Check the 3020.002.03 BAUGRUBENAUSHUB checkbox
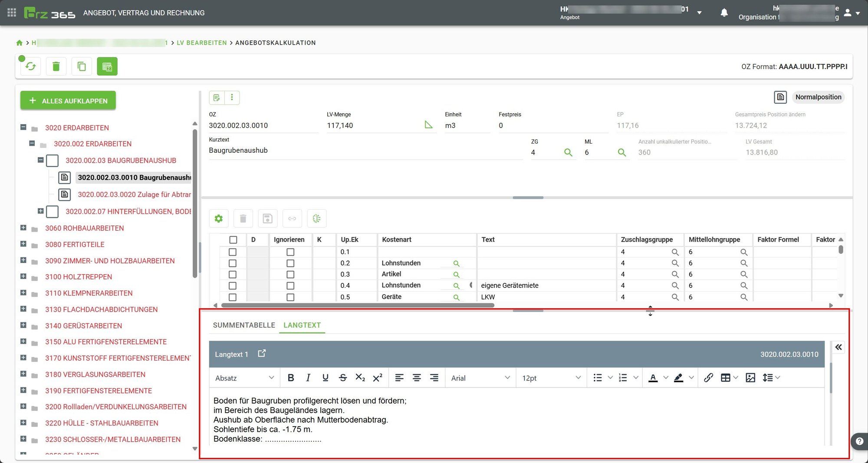The width and height of the screenshot is (868, 463). pos(53,161)
